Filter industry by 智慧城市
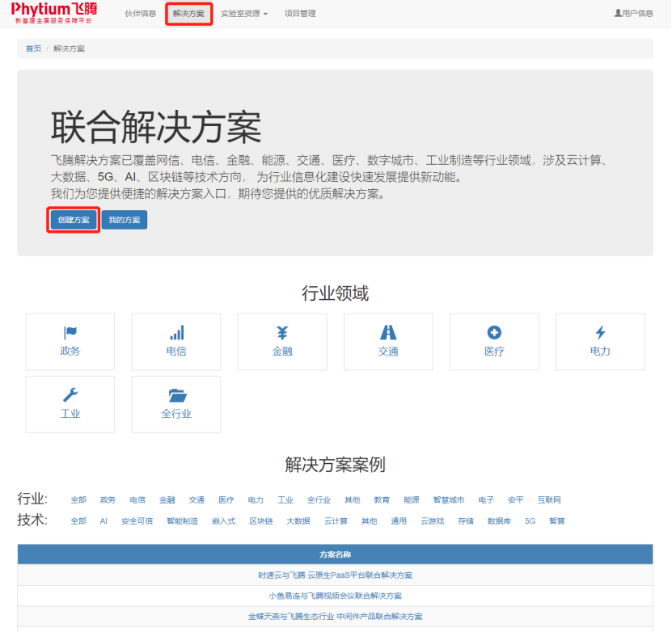 [x=448, y=499]
